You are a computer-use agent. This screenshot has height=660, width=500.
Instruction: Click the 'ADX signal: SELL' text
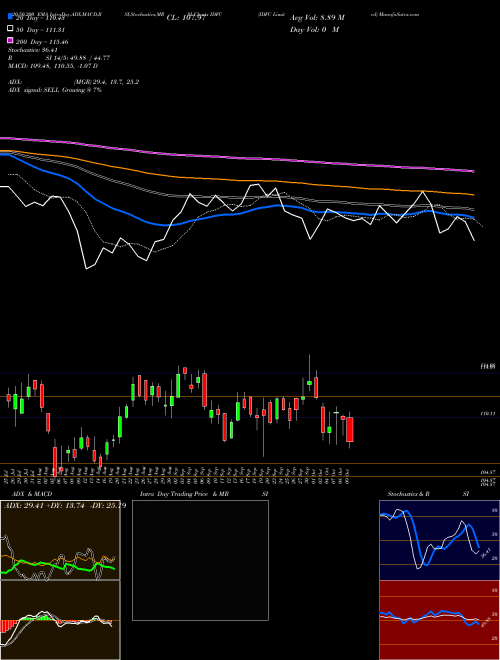[x=55, y=90]
